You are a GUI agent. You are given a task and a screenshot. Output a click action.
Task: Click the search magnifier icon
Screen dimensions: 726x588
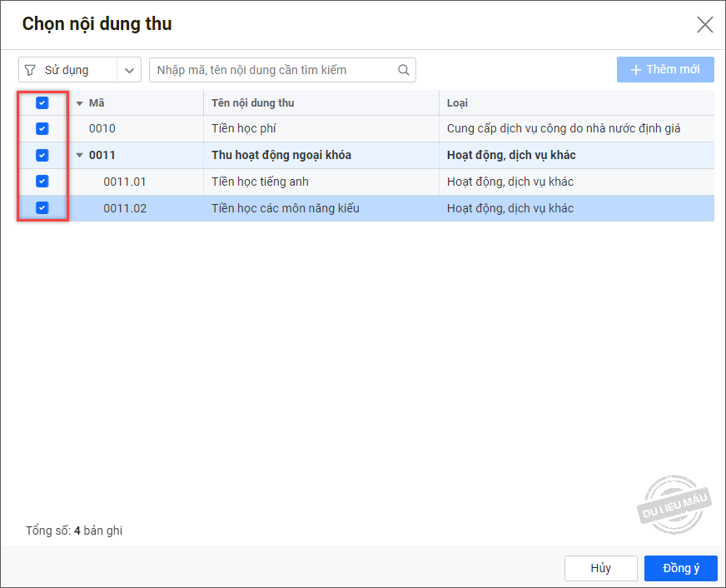[x=403, y=70]
